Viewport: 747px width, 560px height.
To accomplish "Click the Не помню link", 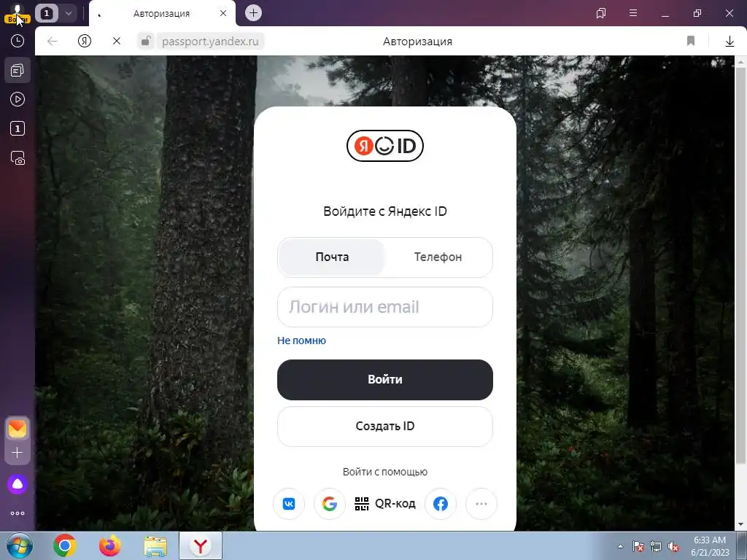I will click(301, 341).
